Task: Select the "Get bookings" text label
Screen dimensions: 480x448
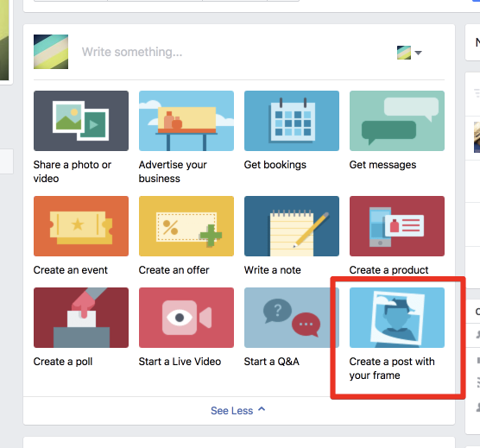Action: click(x=275, y=165)
